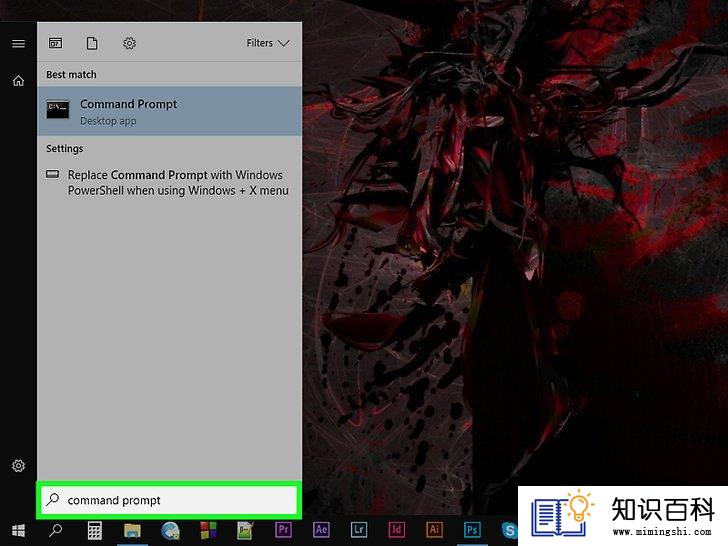Click taskbar search magnifier icon

pos(56,530)
